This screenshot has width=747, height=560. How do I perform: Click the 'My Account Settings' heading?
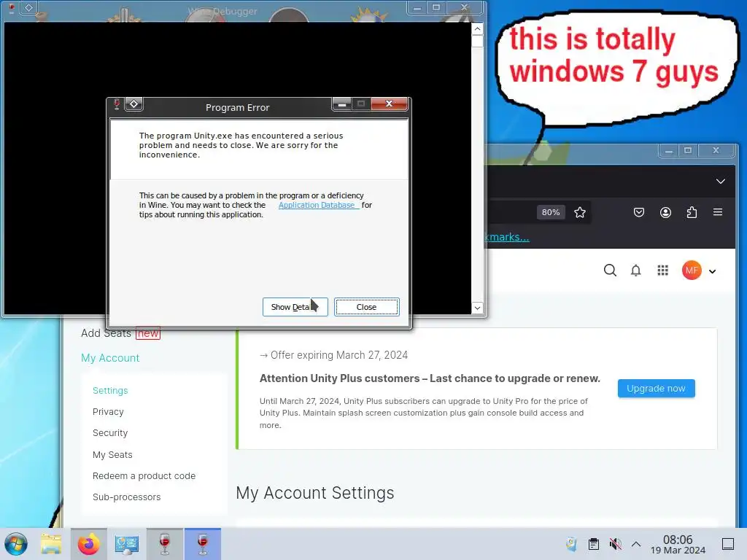[315, 493]
